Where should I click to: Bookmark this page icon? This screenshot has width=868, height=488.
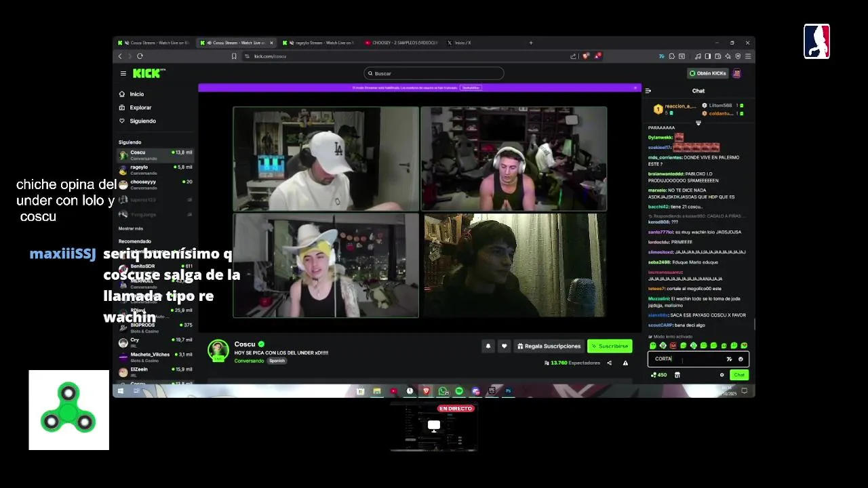[x=234, y=56]
